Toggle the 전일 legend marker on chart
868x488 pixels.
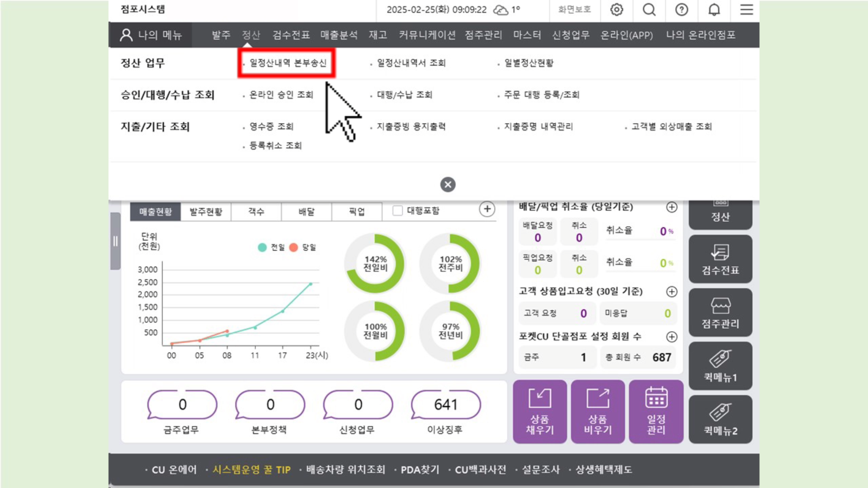262,248
